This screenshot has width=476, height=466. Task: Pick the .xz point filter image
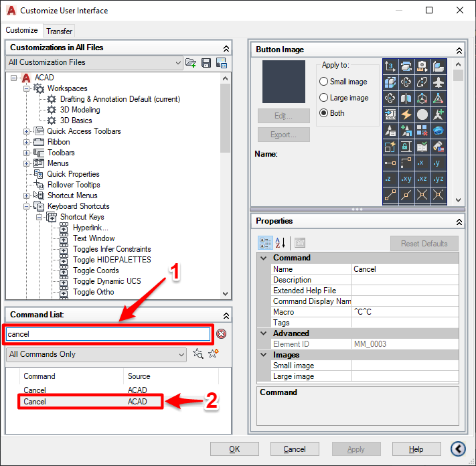click(422, 179)
